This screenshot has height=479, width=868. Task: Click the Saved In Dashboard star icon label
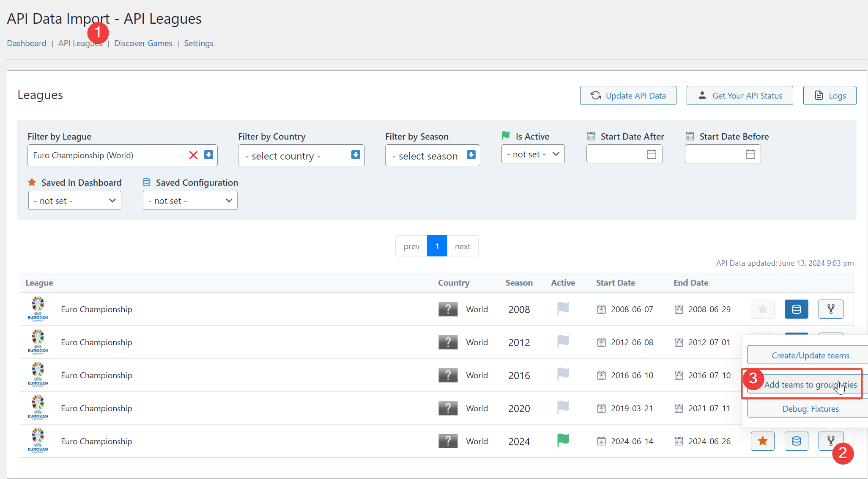[32, 182]
